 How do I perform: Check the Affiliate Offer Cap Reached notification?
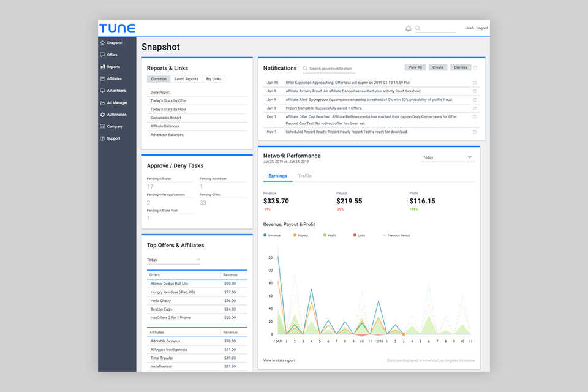tap(475, 117)
